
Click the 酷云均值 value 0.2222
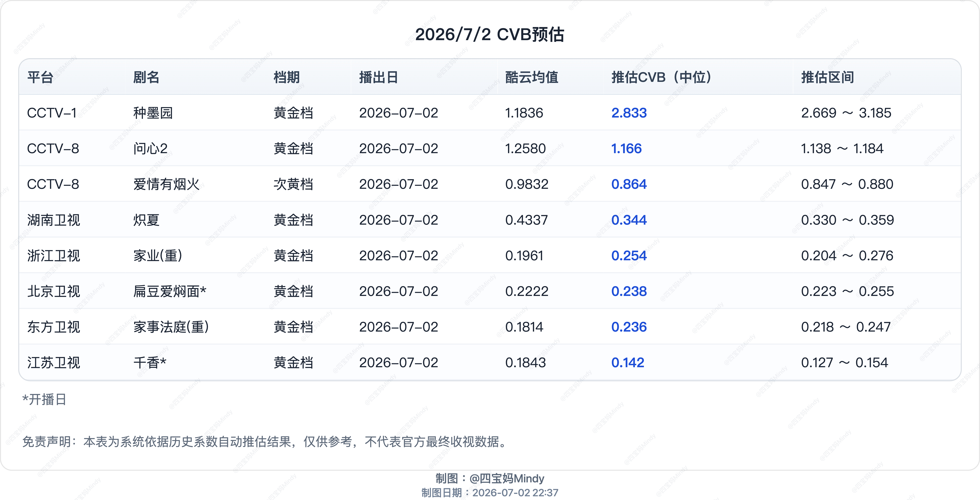(x=526, y=292)
